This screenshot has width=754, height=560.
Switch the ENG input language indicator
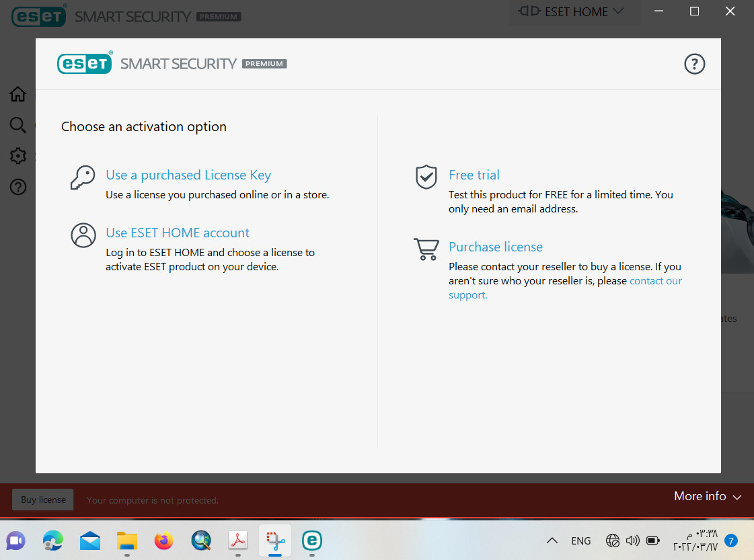pos(581,541)
